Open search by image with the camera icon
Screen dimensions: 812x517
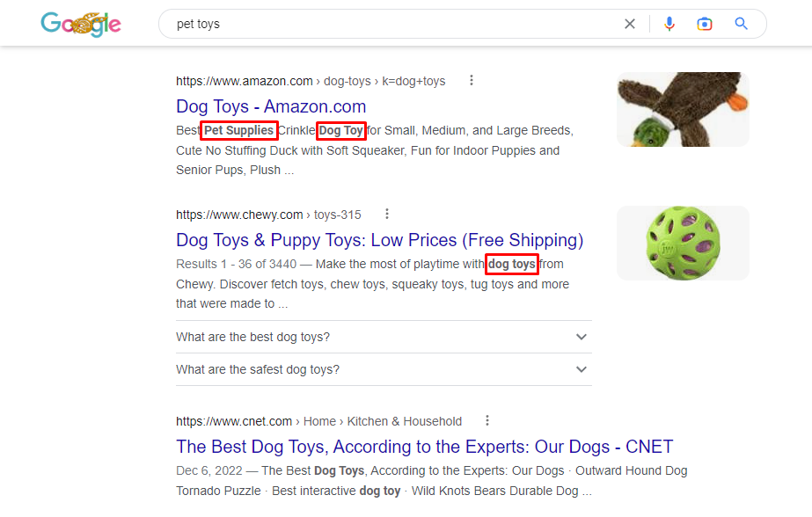(705, 24)
